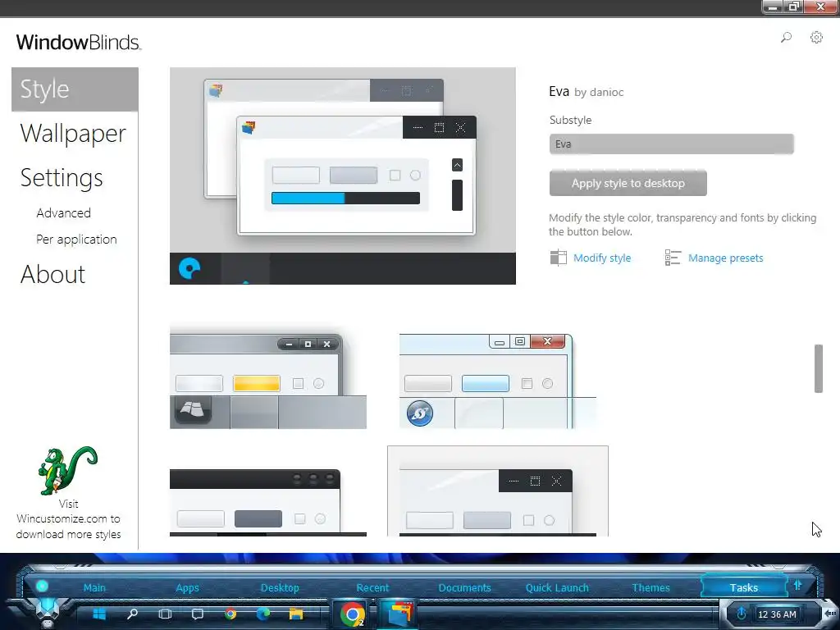The image size is (840, 630).
Task: Open the Chat icon in taskbar
Action: 198,614
